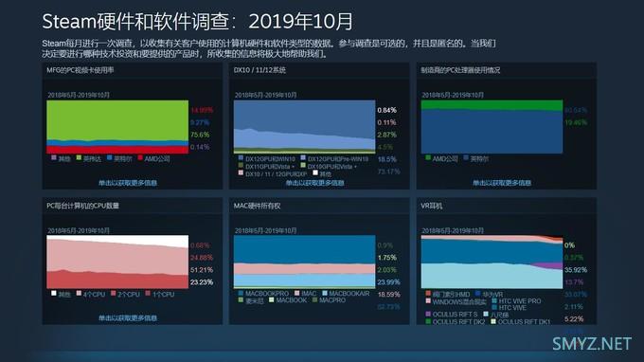Click the OCULUS RIFT S legend swatch

click(x=428, y=314)
